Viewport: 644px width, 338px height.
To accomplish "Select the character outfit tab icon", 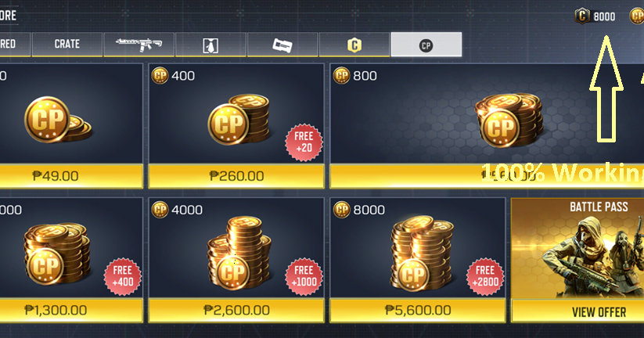I will 210,45.
